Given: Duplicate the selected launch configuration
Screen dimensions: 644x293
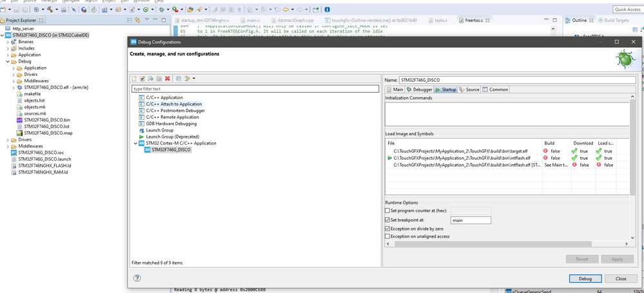Looking at the screenshot, I should [159, 79].
